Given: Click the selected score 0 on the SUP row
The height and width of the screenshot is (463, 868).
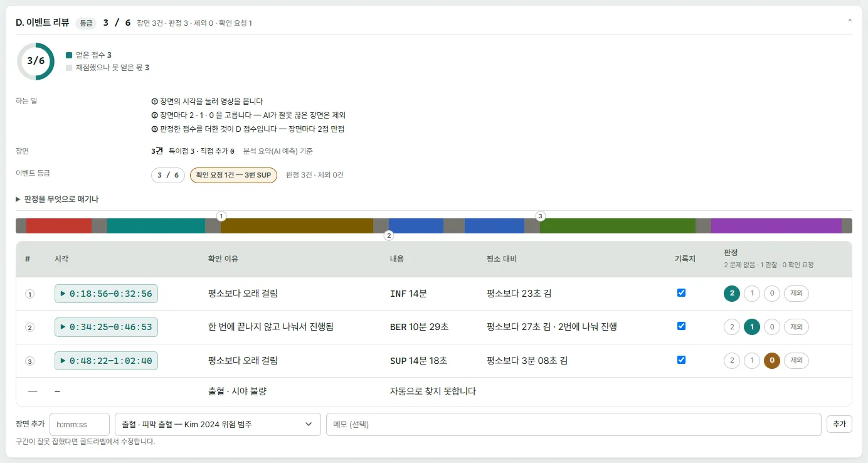Looking at the screenshot, I should (772, 361).
